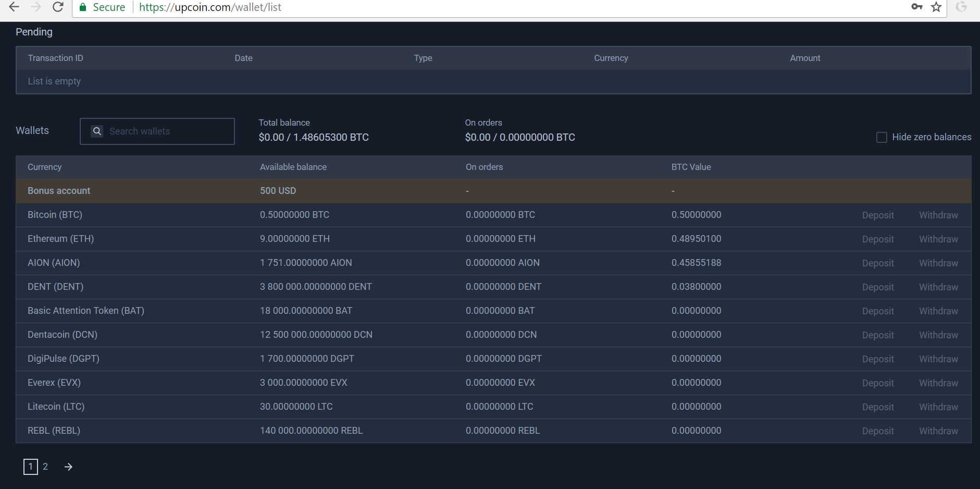Screen dimensions: 980x489
Task: Click Deposit for REBL wallet
Action: [877, 431]
